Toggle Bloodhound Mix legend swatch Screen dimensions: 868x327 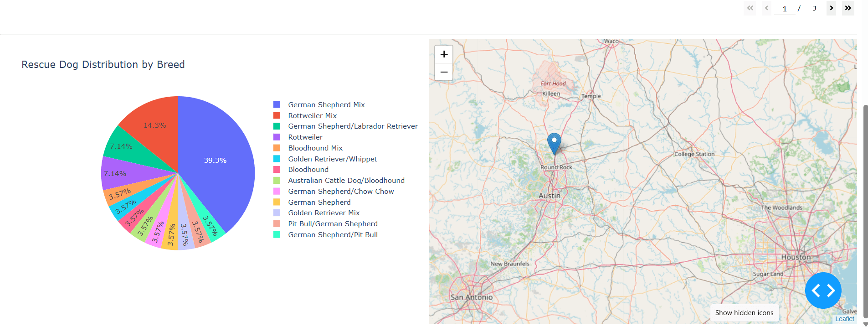click(277, 148)
